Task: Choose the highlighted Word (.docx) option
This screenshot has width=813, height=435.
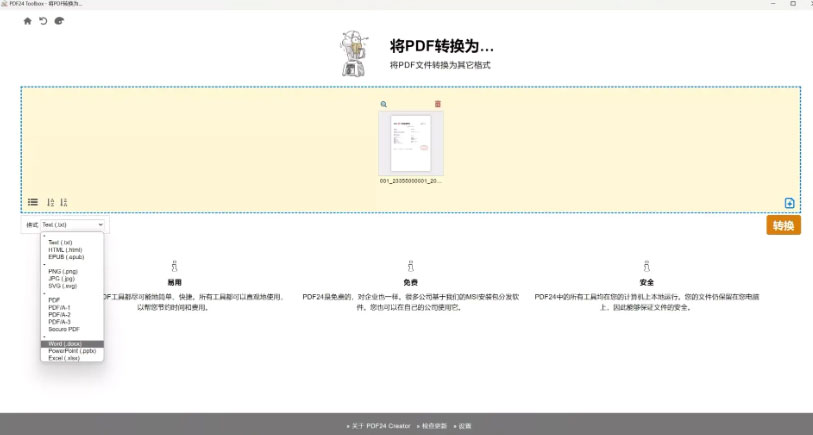Action: pos(72,344)
